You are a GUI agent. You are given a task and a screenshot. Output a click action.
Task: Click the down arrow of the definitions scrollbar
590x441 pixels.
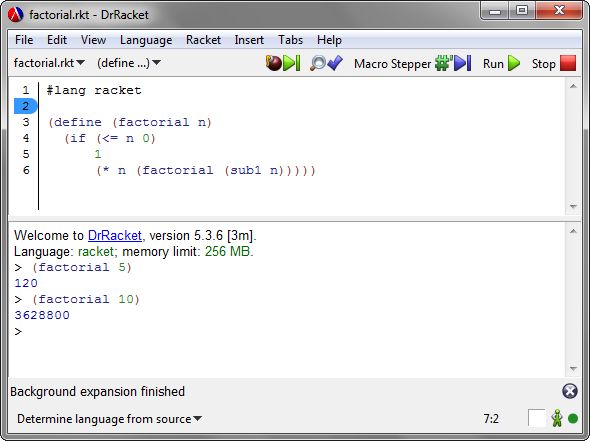(573, 206)
